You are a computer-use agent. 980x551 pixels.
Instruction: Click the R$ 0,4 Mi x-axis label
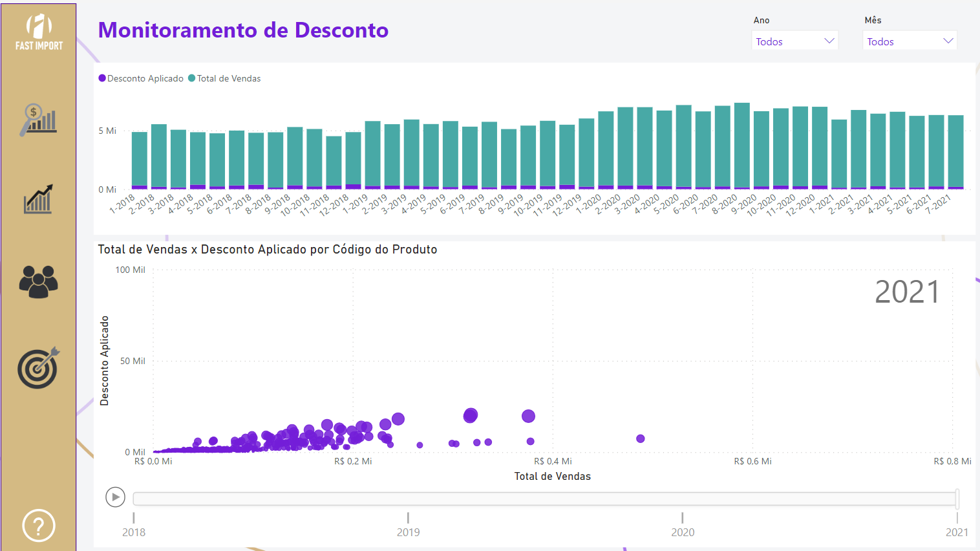coord(553,461)
